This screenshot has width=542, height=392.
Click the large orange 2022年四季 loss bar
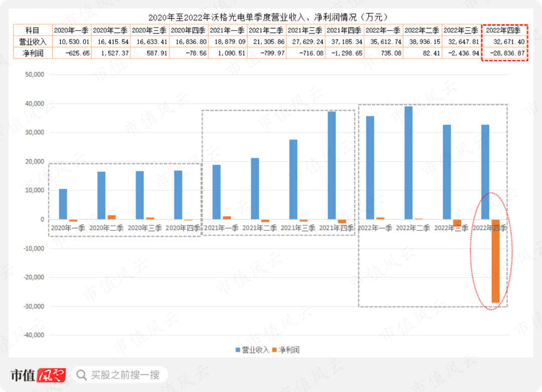[495, 261]
